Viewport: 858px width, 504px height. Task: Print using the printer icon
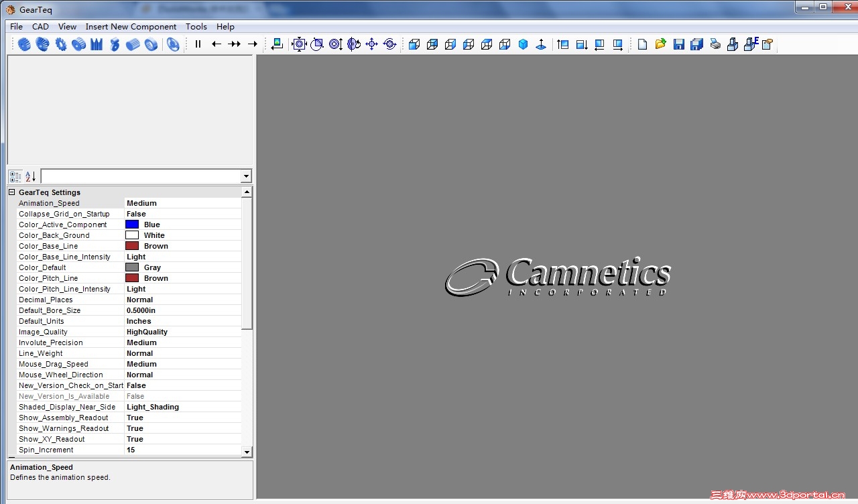tap(715, 44)
